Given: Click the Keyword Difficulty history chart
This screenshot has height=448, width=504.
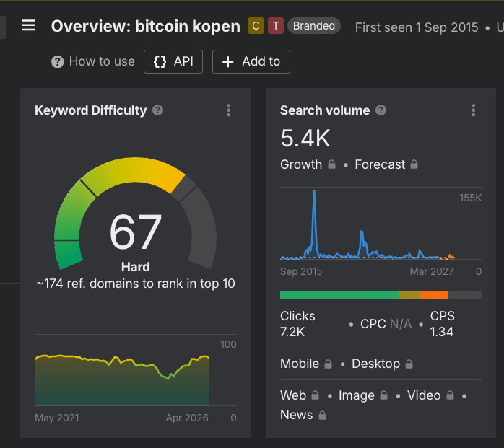Looking at the screenshot, I should click(122, 380).
